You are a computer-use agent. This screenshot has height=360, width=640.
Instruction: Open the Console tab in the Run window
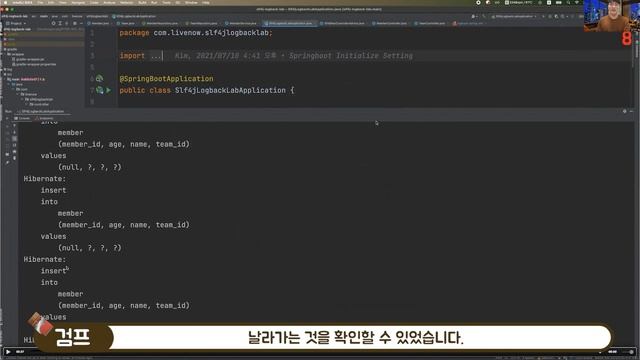pos(22,118)
